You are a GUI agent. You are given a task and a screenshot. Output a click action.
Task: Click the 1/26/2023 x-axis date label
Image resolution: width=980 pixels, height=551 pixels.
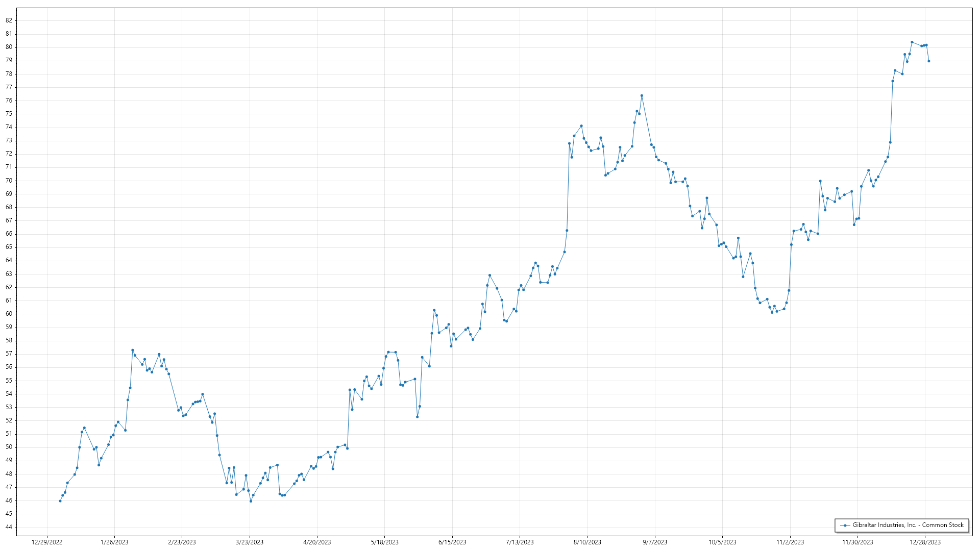(x=114, y=542)
